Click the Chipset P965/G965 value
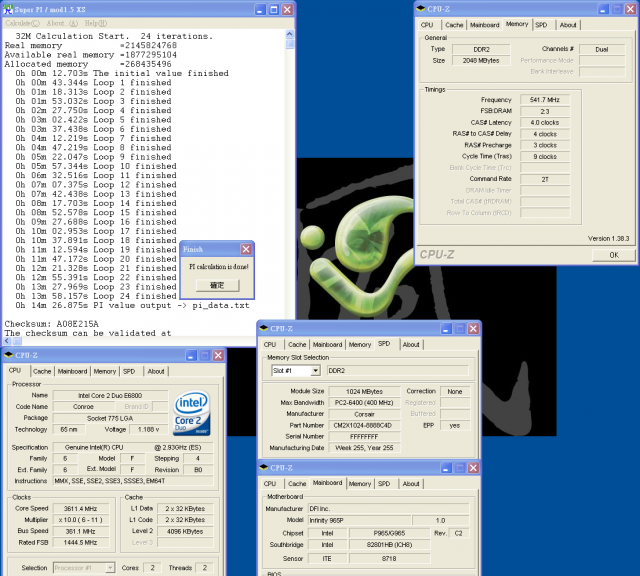This screenshot has height=576, width=640. coord(389,533)
